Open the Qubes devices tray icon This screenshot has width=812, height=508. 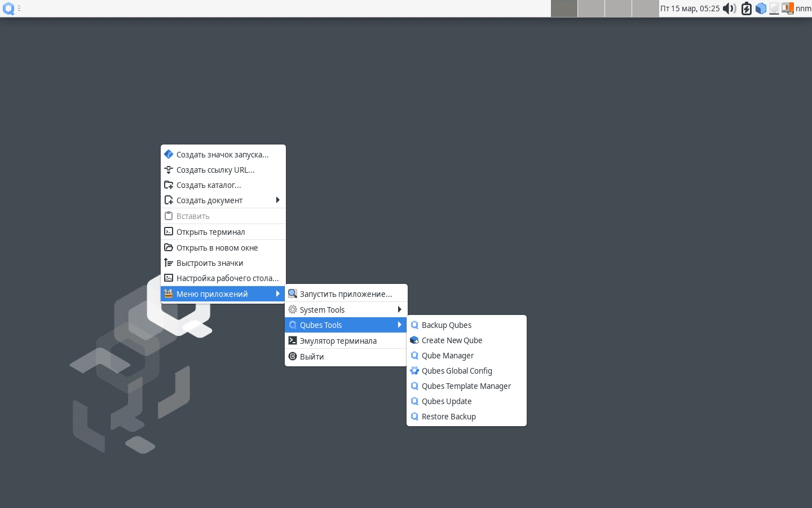click(788, 8)
